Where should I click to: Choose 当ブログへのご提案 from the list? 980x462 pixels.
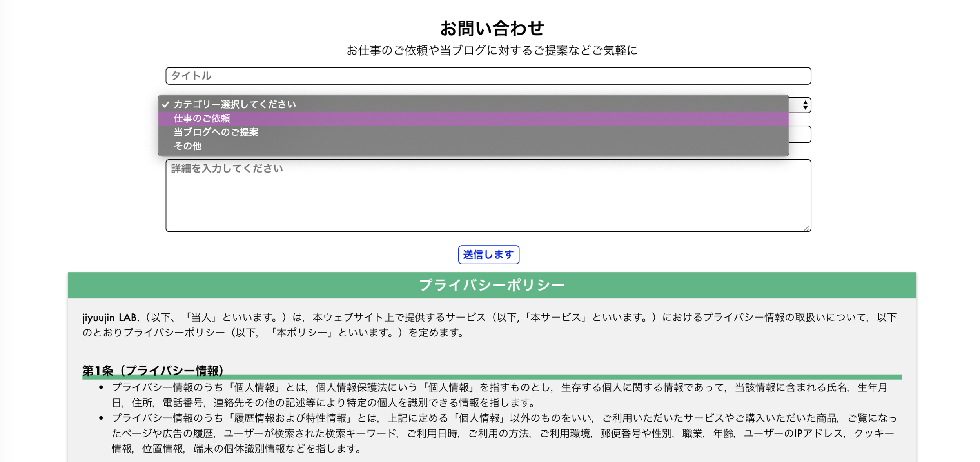click(216, 132)
